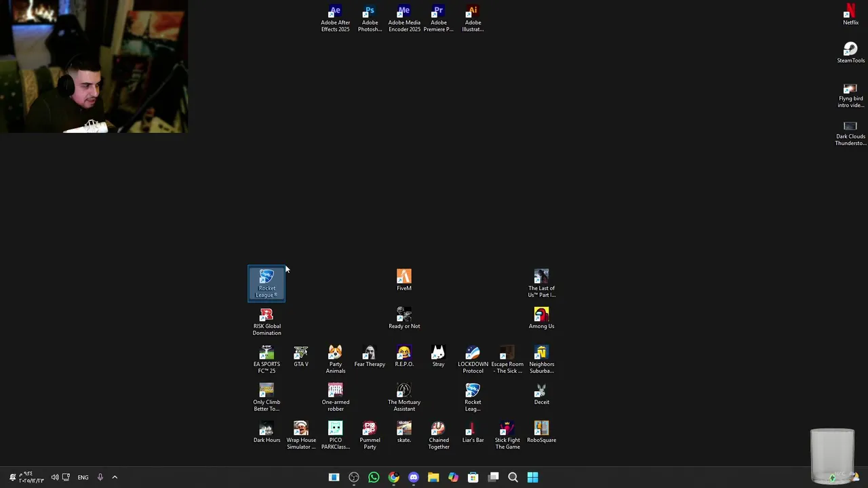This screenshot has height=488, width=868.
Task: Open Microsoft Store from the taskbar
Action: [x=473, y=477]
